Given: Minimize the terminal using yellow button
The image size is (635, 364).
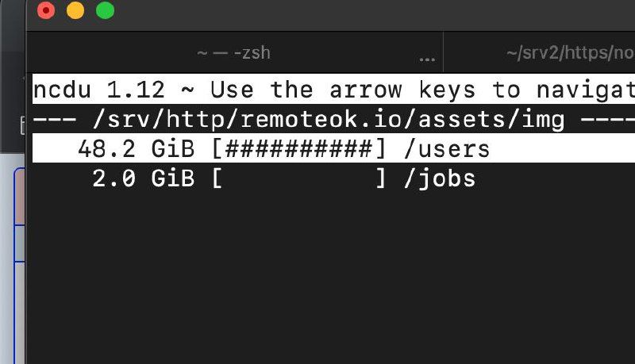Looking at the screenshot, I should (75, 10).
